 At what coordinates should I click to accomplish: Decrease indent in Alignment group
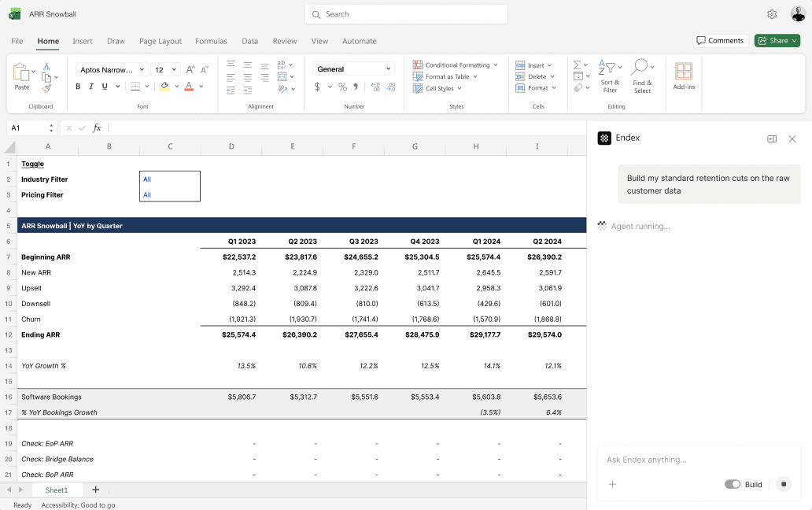(231, 90)
